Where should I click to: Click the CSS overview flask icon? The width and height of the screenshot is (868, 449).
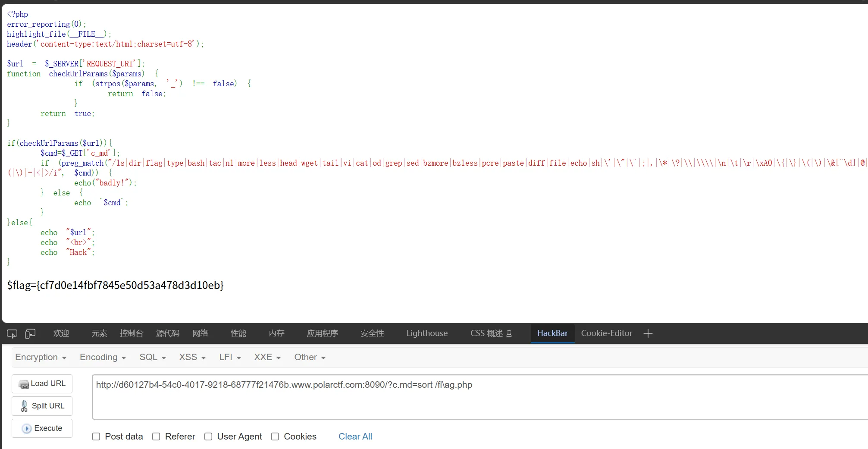509,333
